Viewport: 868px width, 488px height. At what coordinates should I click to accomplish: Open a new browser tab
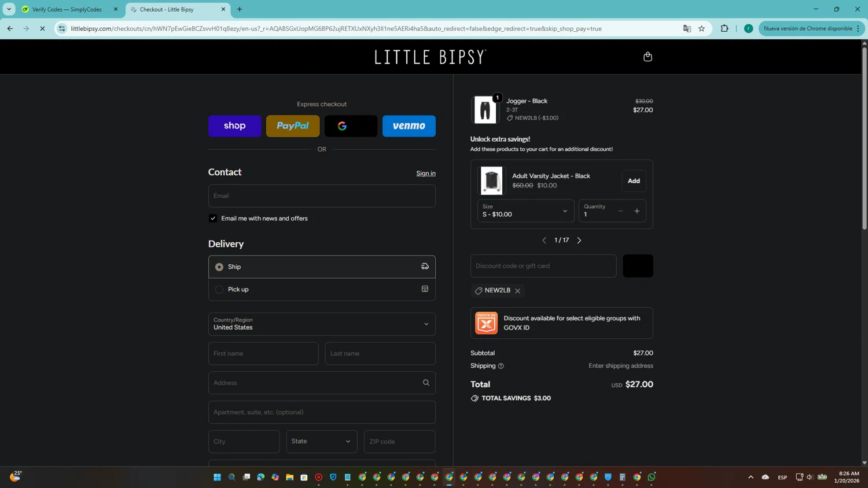click(240, 9)
